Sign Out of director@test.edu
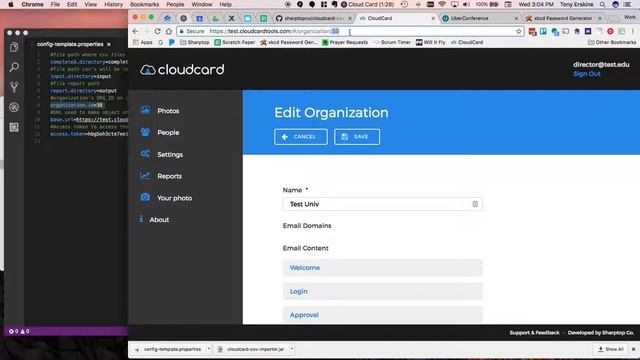The image size is (640, 360). (587, 74)
